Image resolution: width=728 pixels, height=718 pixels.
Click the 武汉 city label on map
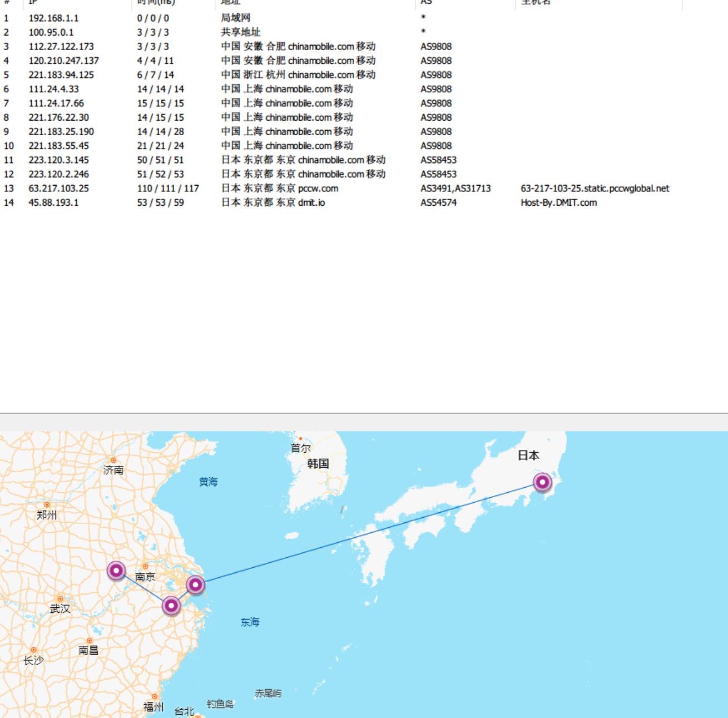[x=60, y=609]
